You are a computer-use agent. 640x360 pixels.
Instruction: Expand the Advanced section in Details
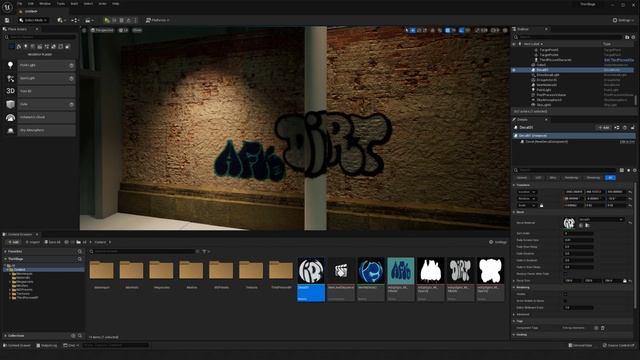pyautogui.click(x=514, y=314)
